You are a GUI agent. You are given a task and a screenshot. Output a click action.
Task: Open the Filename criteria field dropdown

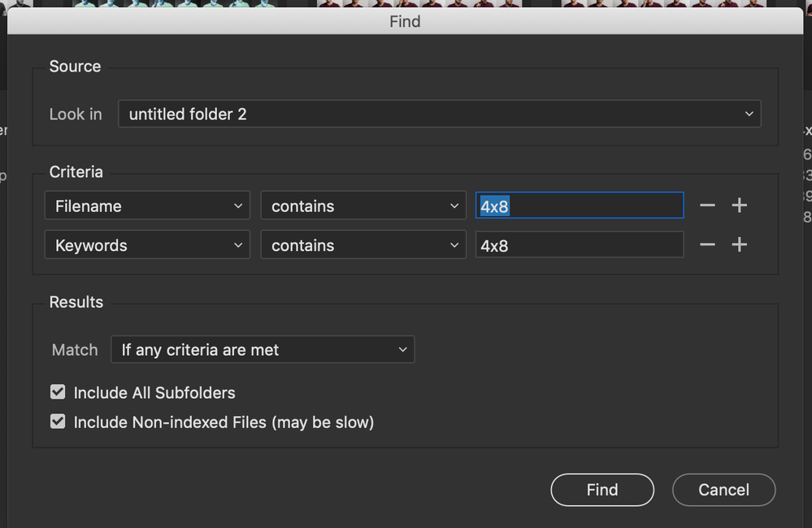(147, 206)
